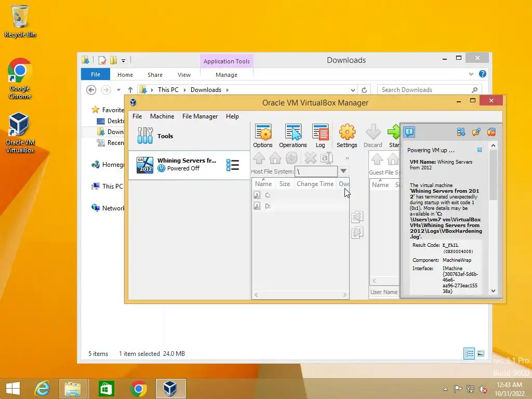This screenshot has width=532, height=399.
Task: Click the Operations toolbar icon
Action: coord(293,136)
